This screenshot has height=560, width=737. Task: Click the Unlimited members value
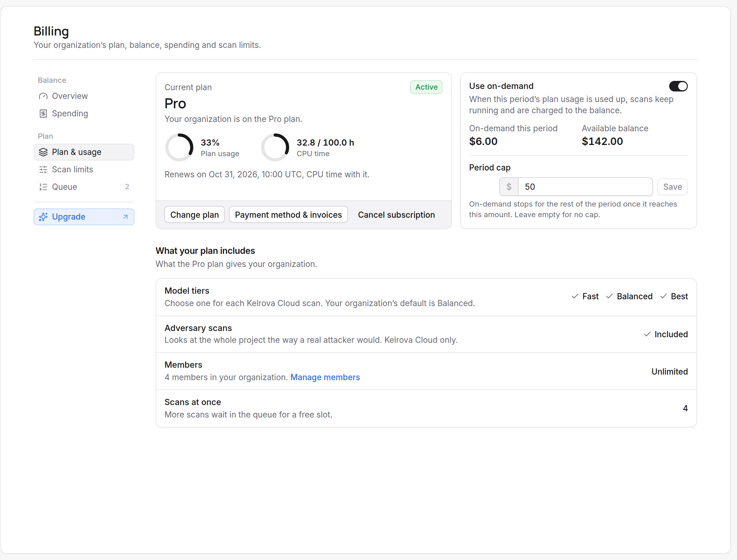click(x=670, y=371)
